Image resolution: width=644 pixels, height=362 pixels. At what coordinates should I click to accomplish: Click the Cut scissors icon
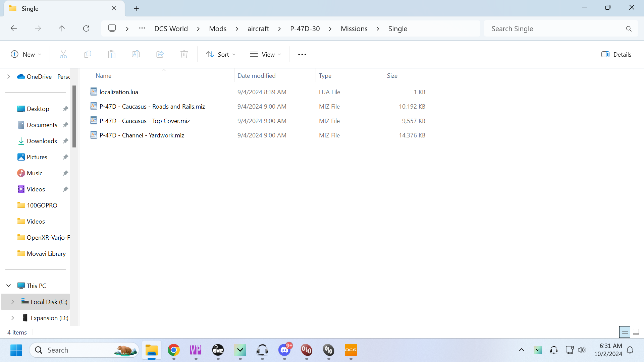(63, 54)
